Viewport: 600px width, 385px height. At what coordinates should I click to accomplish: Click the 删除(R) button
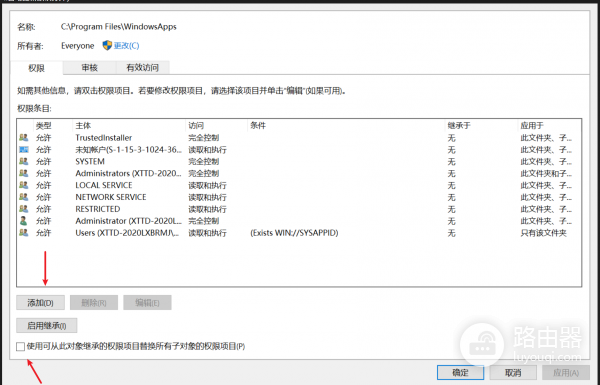point(94,303)
